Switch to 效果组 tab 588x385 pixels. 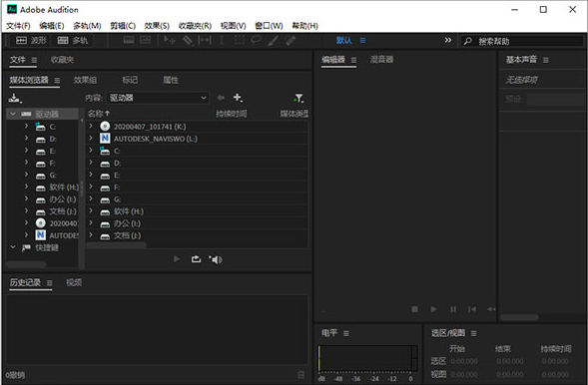point(85,80)
